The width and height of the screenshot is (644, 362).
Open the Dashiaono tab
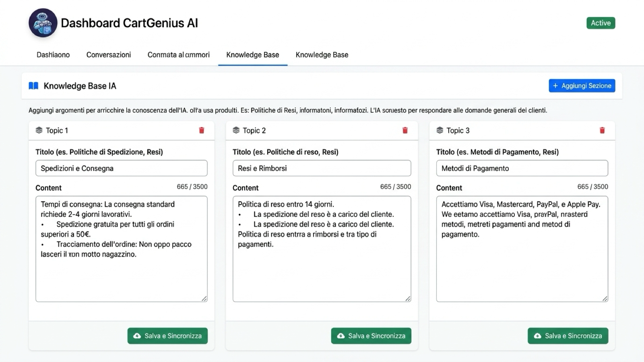(53, 55)
